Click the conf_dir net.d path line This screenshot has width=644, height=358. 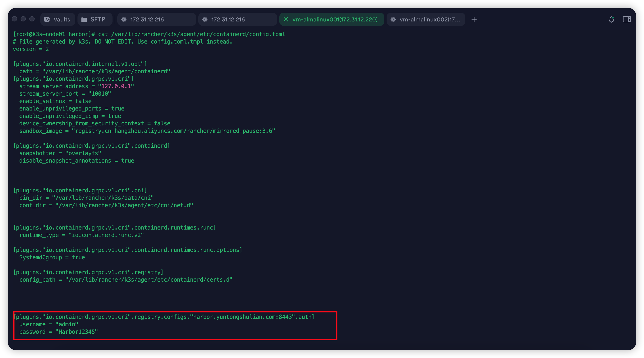106,205
